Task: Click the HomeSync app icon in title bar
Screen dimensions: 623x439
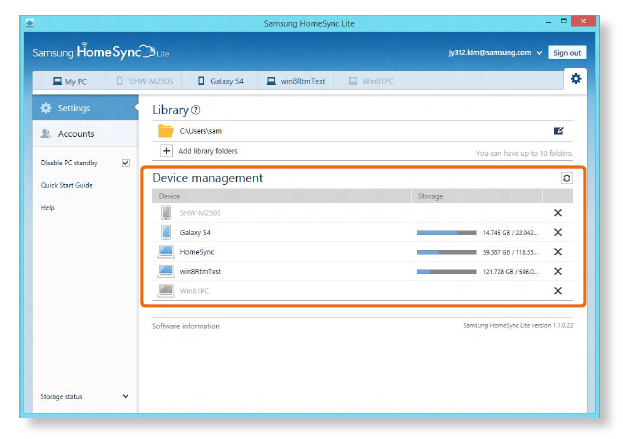Action: (30, 23)
